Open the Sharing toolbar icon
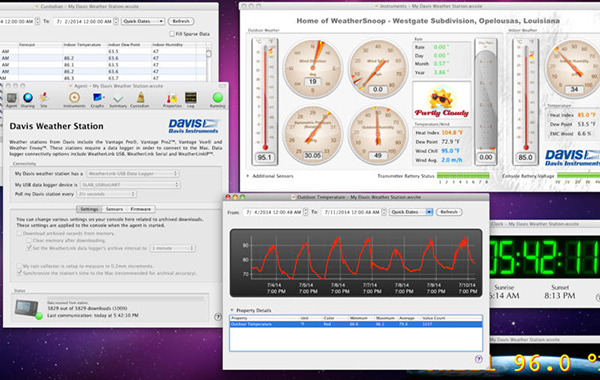The width and height of the screenshot is (600, 380). tap(28, 98)
